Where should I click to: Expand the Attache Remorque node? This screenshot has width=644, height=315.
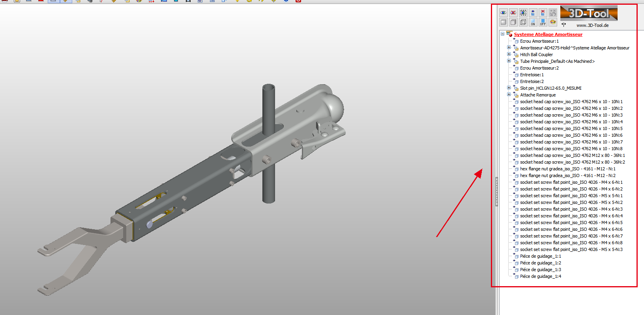(x=509, y=94)
